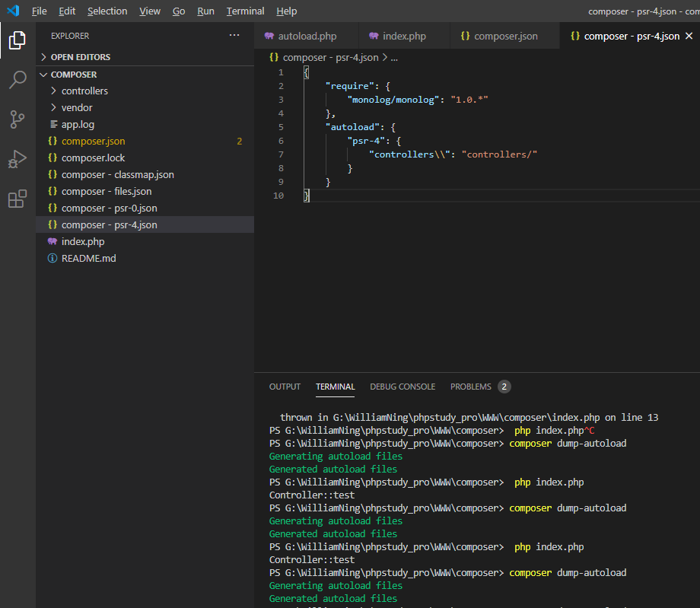Collapse the COMPOSER workspace section
Image resolution: width=700 pixels, height=608 pixels.
[73, 75]
